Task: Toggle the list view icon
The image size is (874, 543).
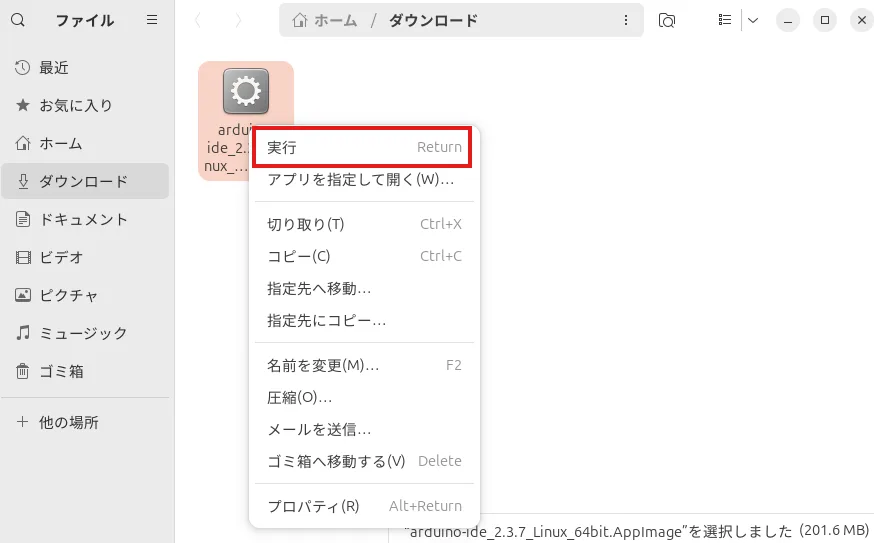Action: point(725,20)
